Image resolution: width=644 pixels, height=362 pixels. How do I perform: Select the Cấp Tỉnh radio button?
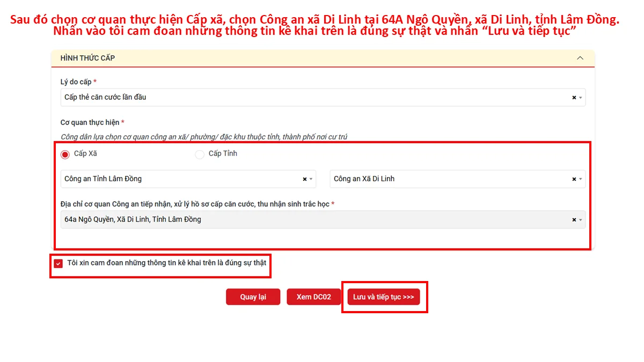pyautogui.click(x=200, y=154)
